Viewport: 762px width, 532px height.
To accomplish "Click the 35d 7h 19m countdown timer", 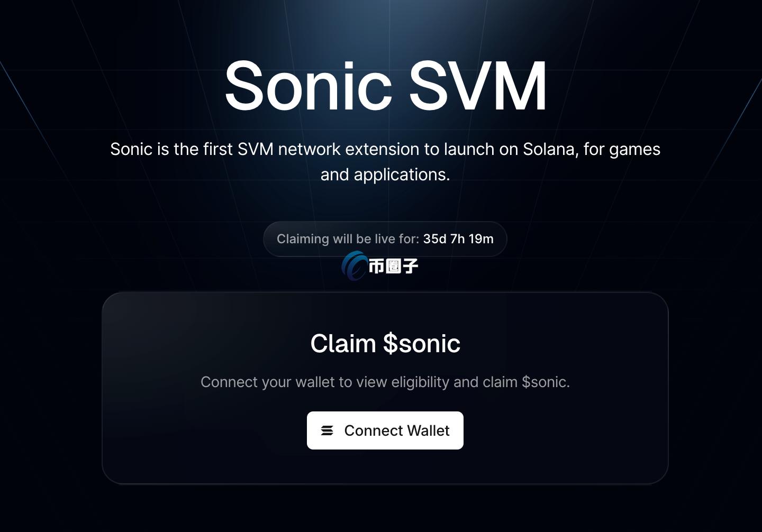I will tap(458, 239).
